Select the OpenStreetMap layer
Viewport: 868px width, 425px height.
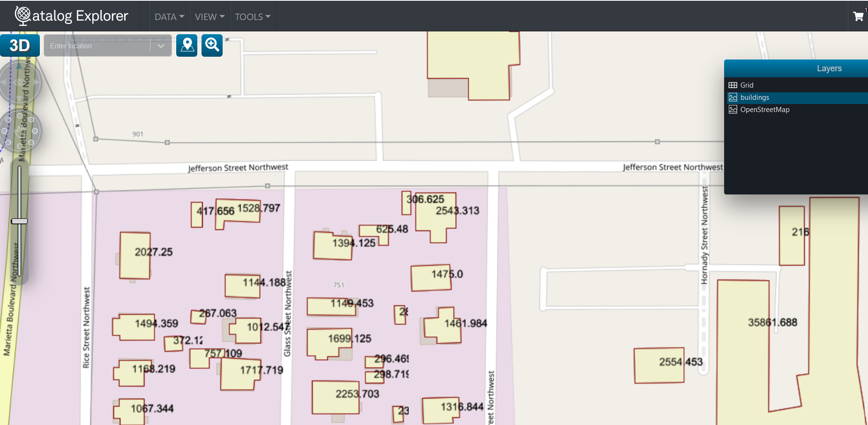pyautogui.click(x=764, y=110)
